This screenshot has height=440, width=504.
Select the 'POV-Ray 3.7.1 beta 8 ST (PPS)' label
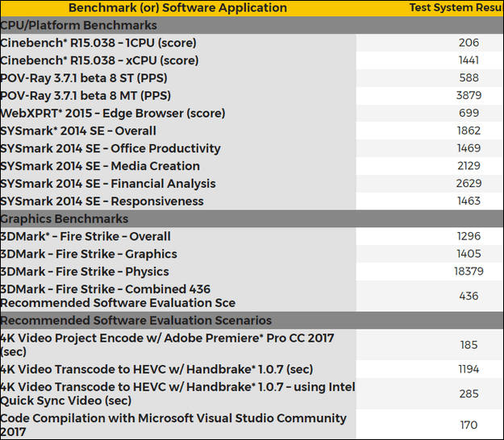click(84, 78)
